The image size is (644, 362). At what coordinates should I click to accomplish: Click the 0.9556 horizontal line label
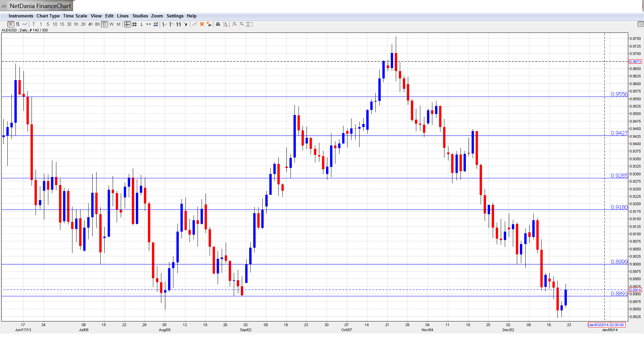[619, 94]
